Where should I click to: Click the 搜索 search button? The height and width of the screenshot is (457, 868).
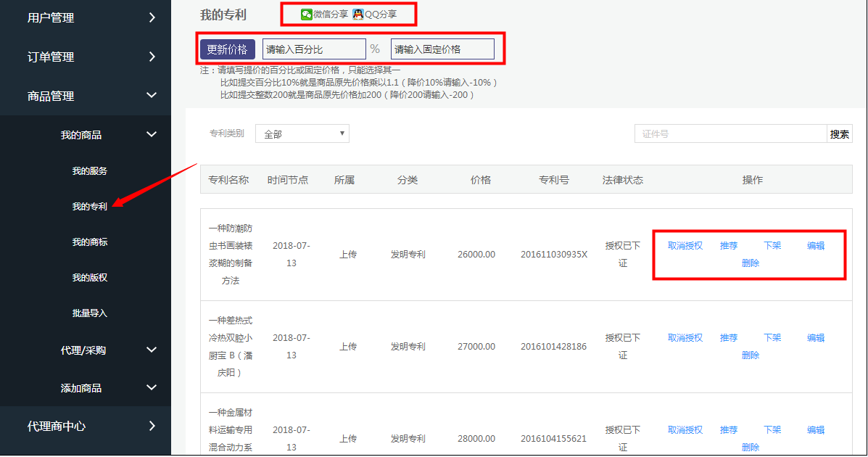click(x=840, y=133)
